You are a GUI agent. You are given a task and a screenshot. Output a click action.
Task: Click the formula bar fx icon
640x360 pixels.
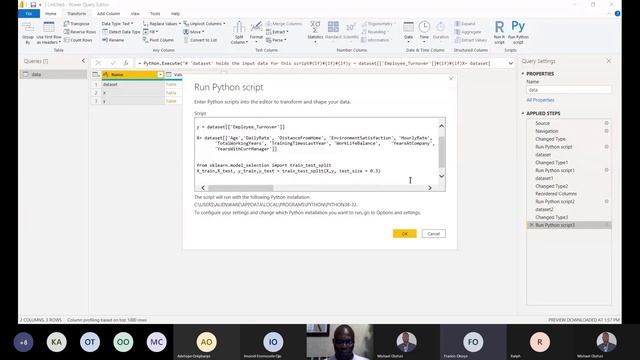[x=126, y=63]
